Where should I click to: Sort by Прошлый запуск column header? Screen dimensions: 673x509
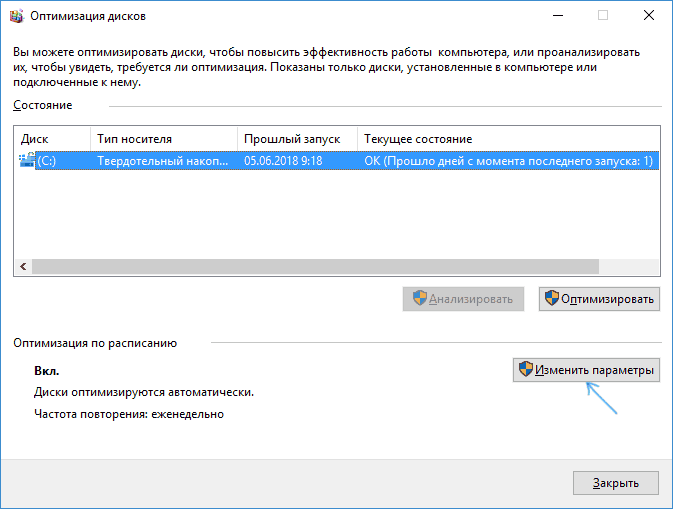(297, 139)
